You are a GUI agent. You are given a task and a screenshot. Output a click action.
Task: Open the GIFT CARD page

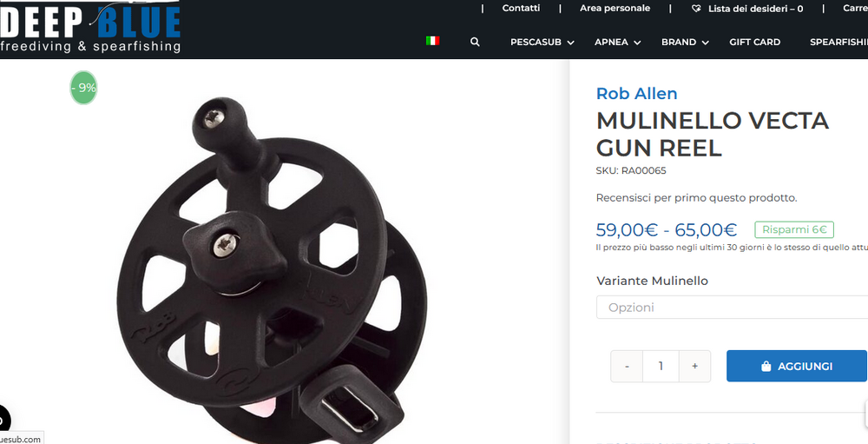(754, 42)
